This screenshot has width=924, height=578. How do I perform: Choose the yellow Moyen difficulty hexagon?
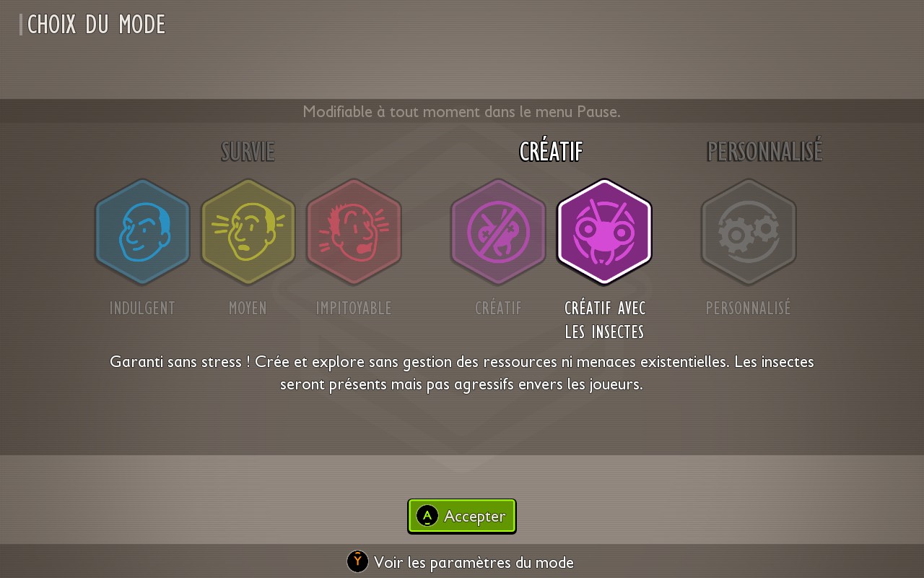pyautogui.click(x=248, y=232)
